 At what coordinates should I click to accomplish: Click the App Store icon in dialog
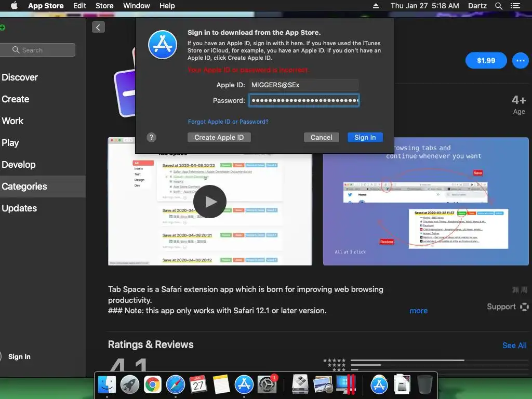pyautogui.click(x=163, y=45)
